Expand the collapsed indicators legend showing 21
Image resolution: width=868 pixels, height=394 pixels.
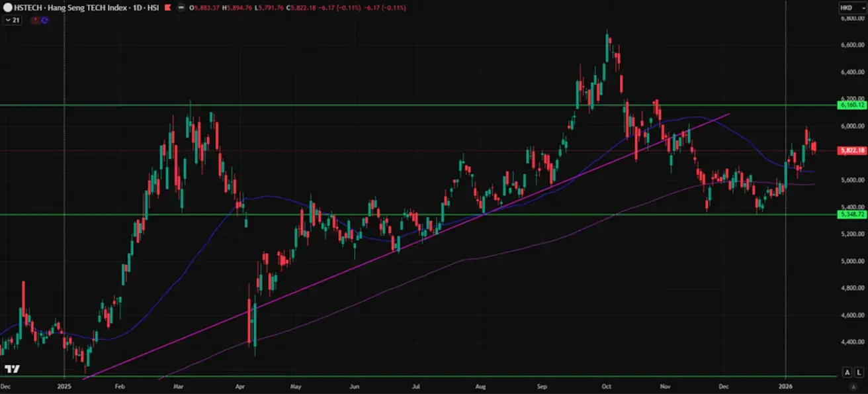(x=12, y=20)
